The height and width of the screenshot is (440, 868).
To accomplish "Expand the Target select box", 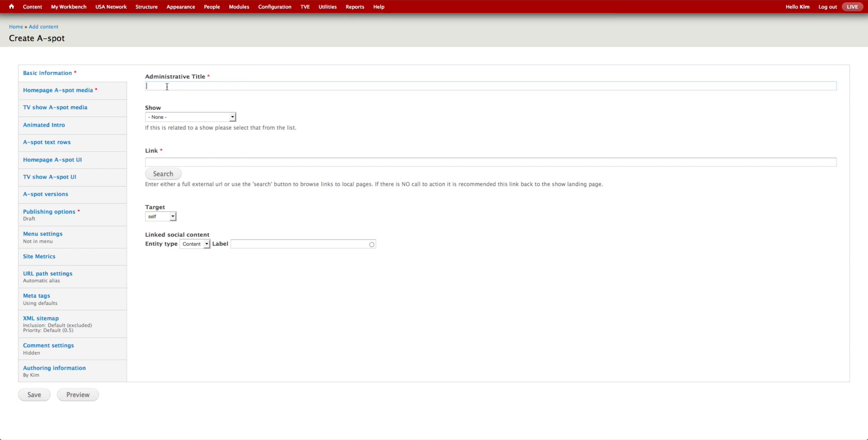I will 161,217.
